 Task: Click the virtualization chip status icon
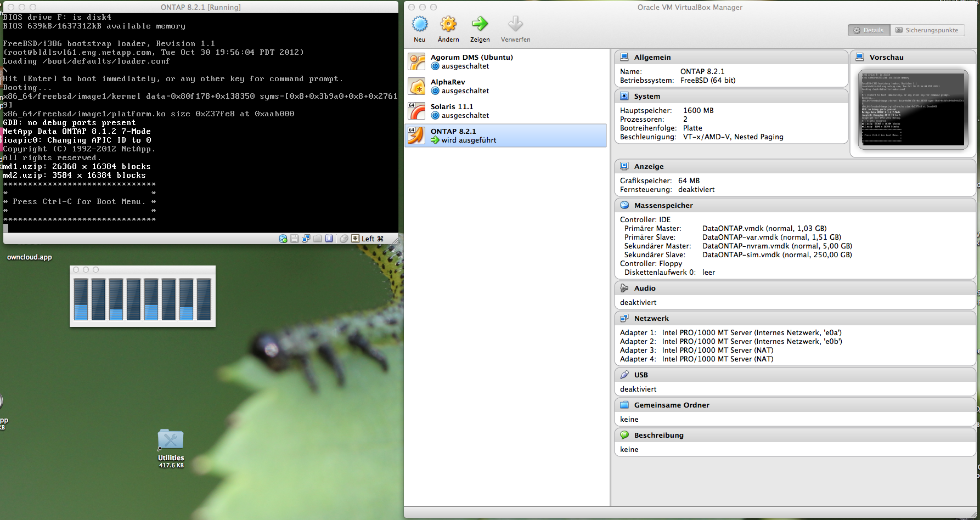tap(329, 239)
